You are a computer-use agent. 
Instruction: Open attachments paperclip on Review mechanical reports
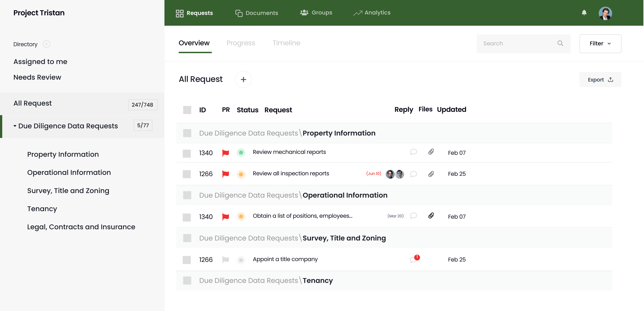click(x=431, y=152)
